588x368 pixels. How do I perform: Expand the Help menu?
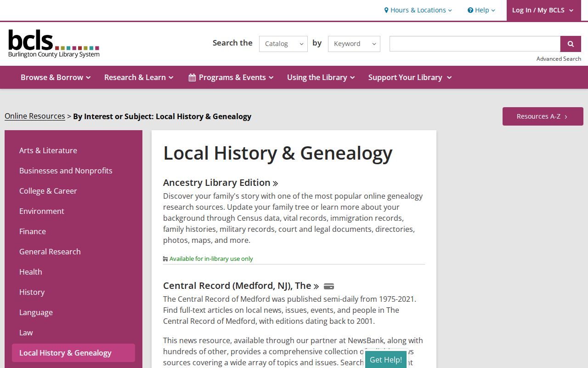tap(481, 10)
